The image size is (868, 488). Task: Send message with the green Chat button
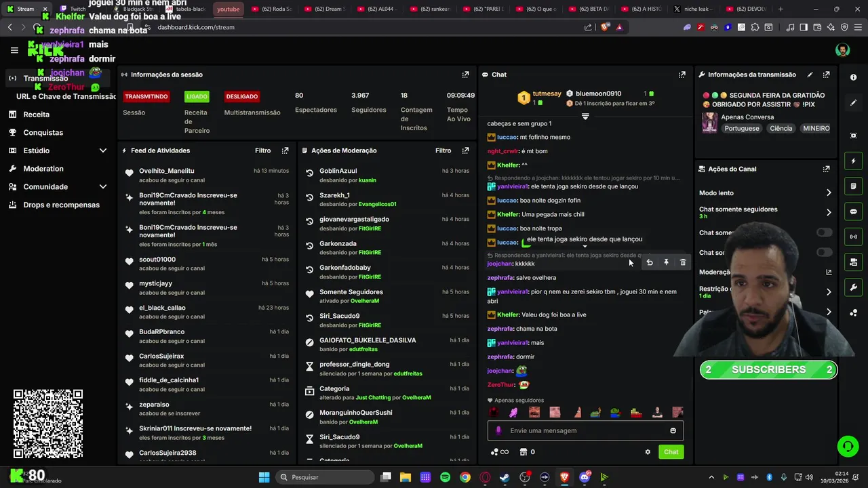coord(671,452)
